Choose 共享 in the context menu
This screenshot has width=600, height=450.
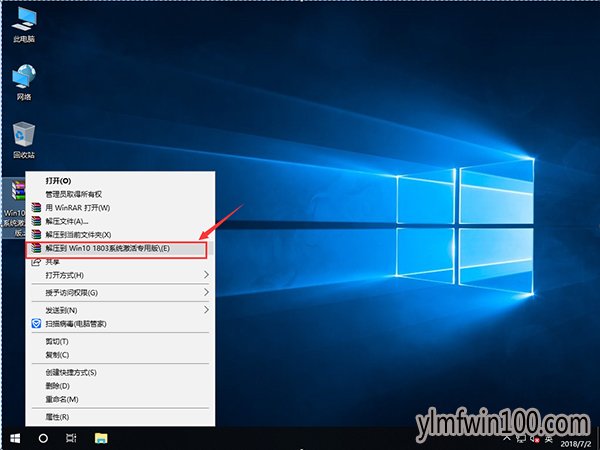(x=120, y=262)
